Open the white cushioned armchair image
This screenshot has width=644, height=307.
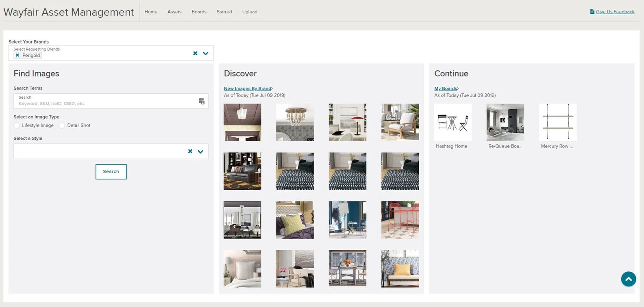tap(400, 122)
